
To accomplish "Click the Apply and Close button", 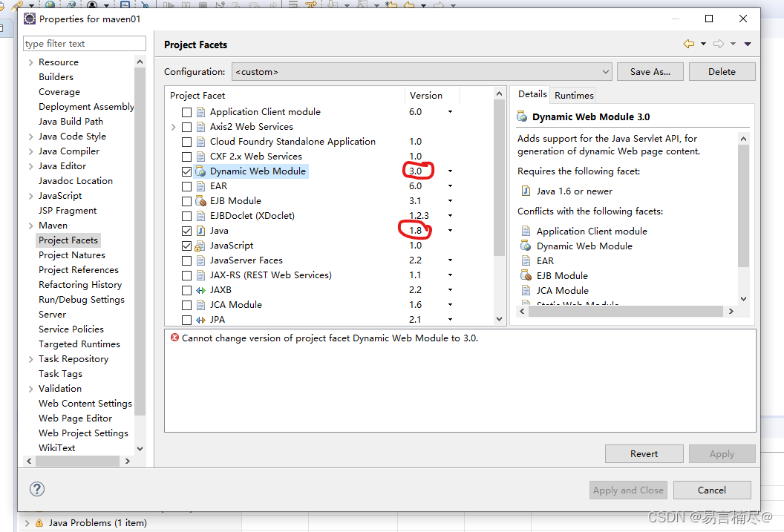I will coord(628,490).
